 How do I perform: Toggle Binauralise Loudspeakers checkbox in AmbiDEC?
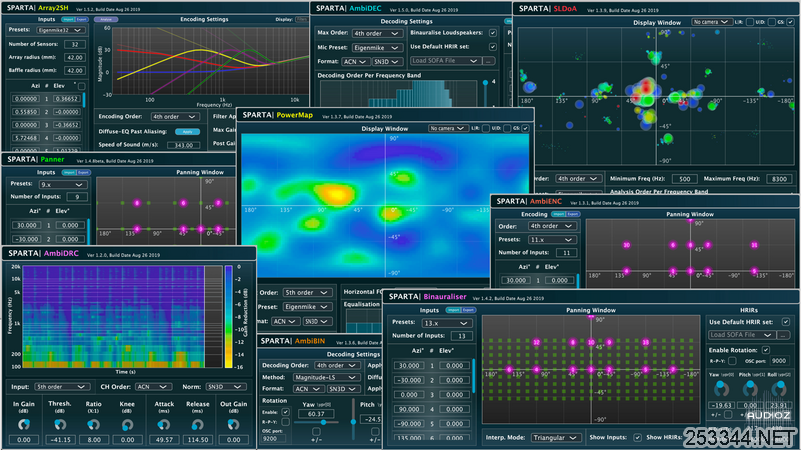[x=492, y=33]
